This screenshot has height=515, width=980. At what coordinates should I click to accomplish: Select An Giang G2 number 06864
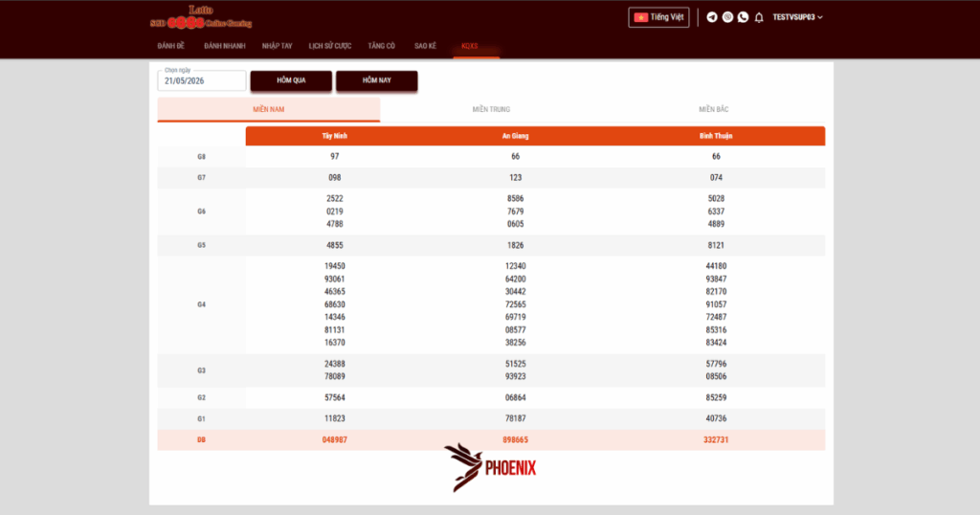[515, 397]
